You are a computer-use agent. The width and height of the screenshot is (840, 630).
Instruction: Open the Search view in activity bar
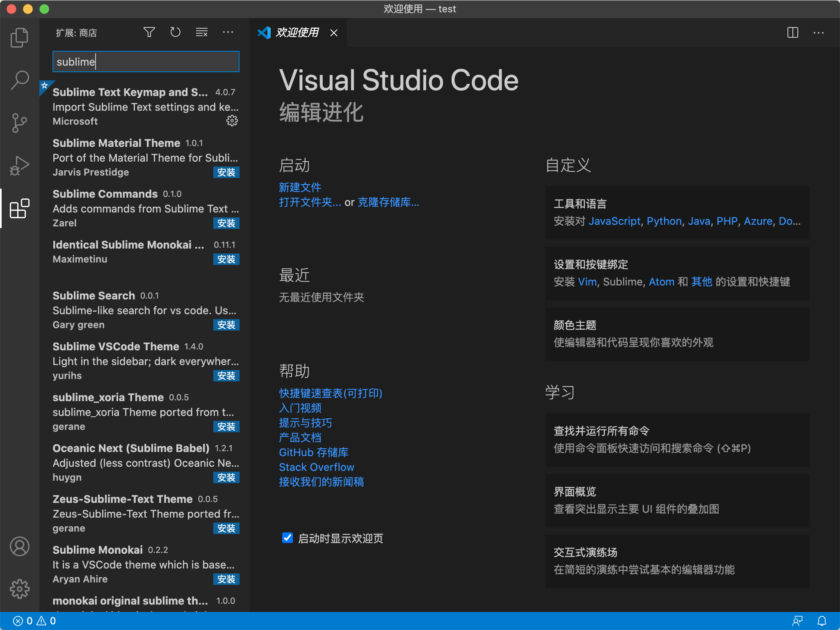[19, 80]
